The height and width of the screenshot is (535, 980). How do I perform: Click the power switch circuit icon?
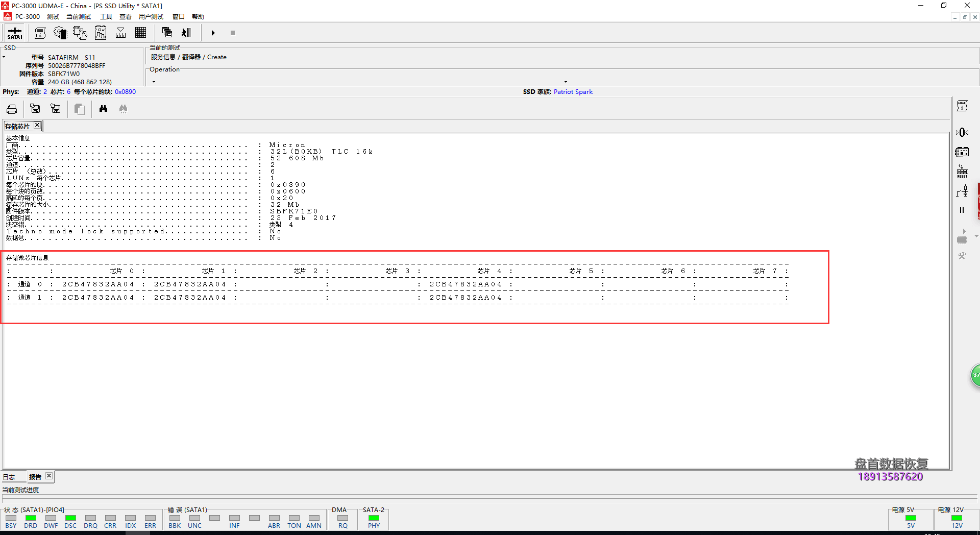pos(962,191)
